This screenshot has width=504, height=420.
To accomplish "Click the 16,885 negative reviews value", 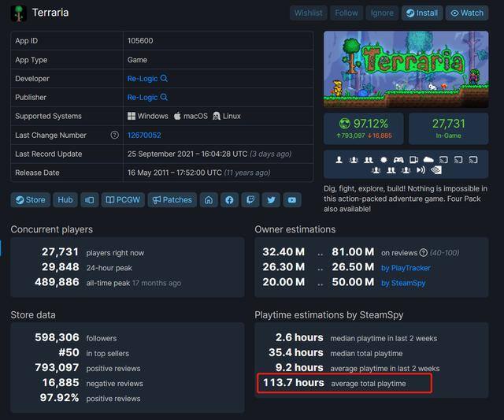I will 61,383.
